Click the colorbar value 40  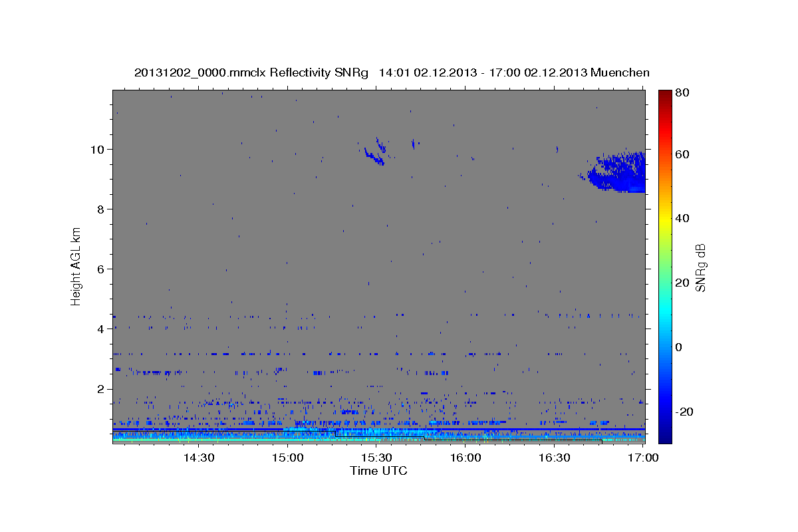point(682,218)
